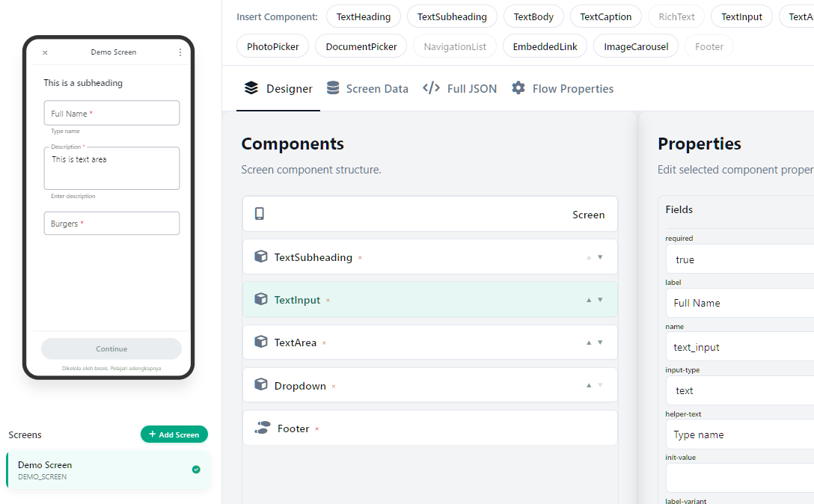Click the cube icon next to TextInput
The image size is (814, 504).
tap(260, 299)
